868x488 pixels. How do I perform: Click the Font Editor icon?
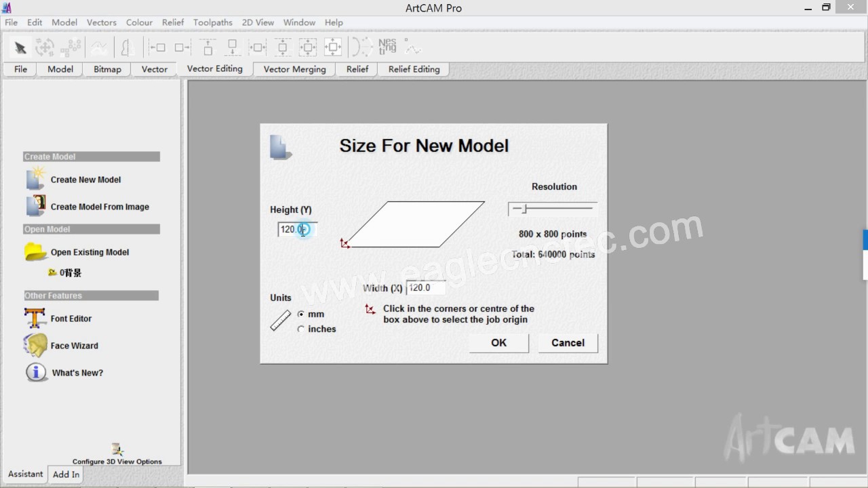pos(35,318)
